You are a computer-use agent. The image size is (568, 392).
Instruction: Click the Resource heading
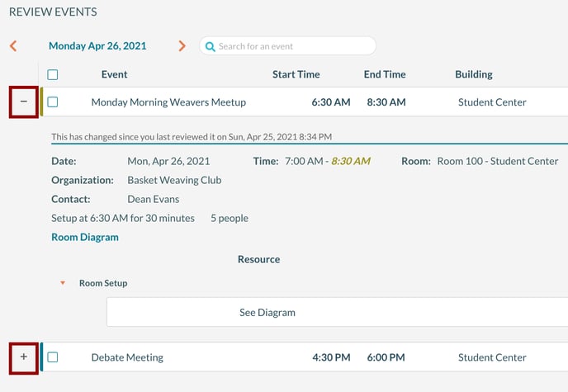click(258, 259)
